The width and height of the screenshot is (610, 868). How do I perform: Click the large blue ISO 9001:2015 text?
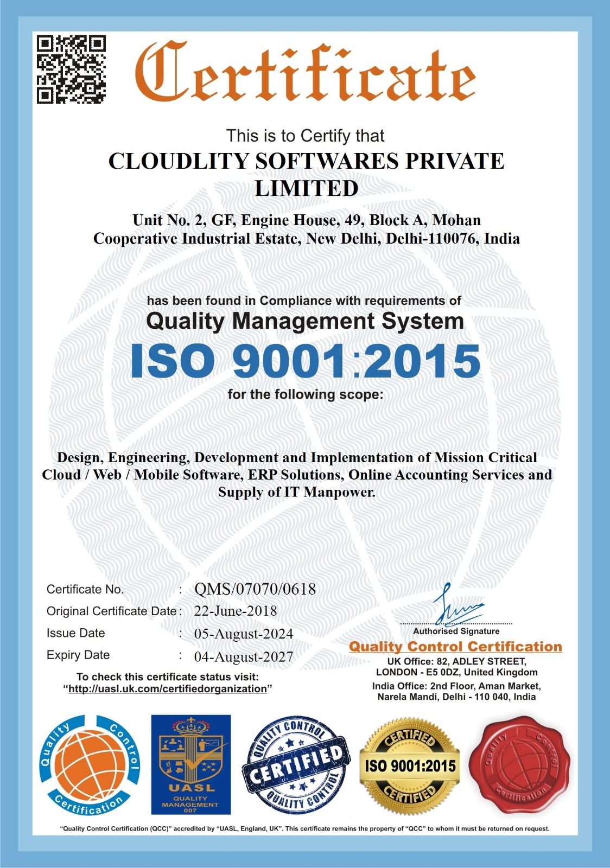(305, 361)
